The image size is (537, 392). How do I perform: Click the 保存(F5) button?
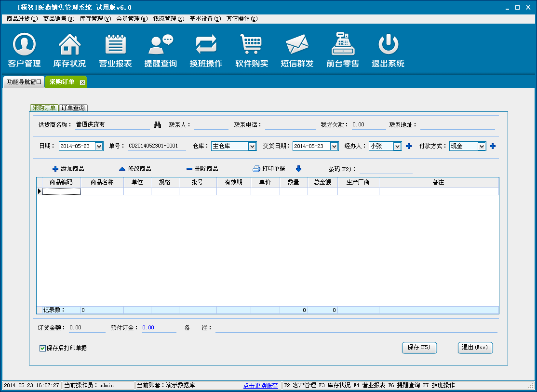point(419,348)
